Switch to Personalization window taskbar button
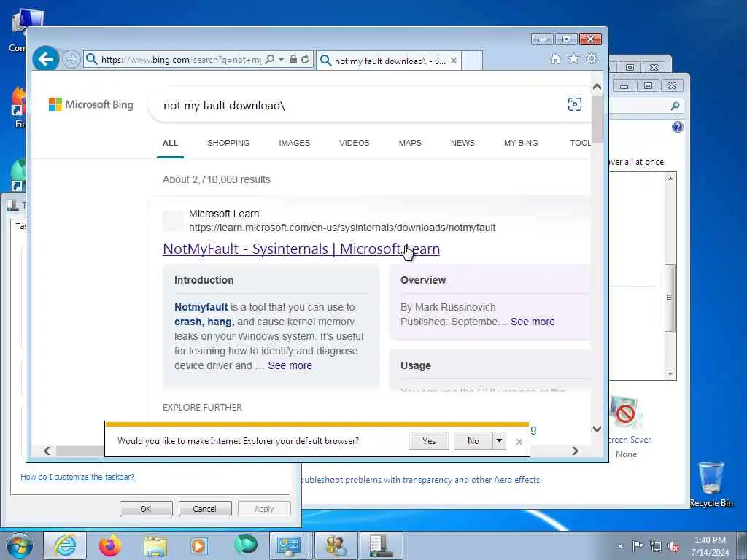The image size is (747, 560). pos(289,545)
